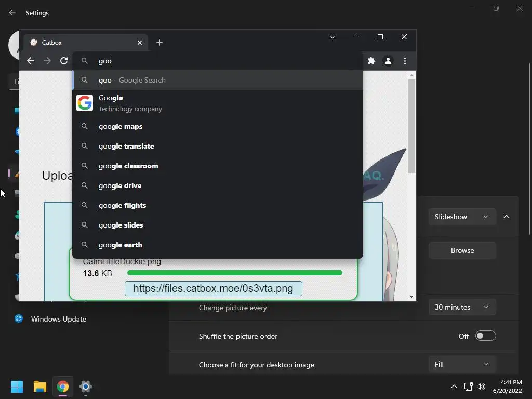Click Browse button in Settings

pyautogui.click(x=462, y=250)
